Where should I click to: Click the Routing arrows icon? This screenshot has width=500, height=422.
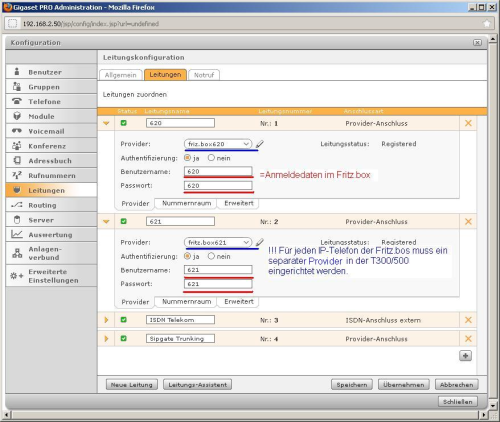click(x=17, y=205)
